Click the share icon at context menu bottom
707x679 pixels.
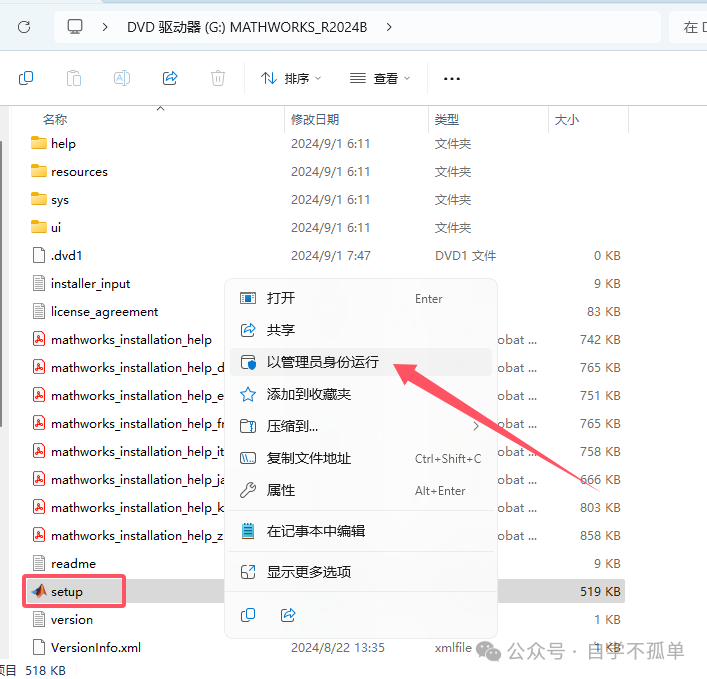point(288,615)
